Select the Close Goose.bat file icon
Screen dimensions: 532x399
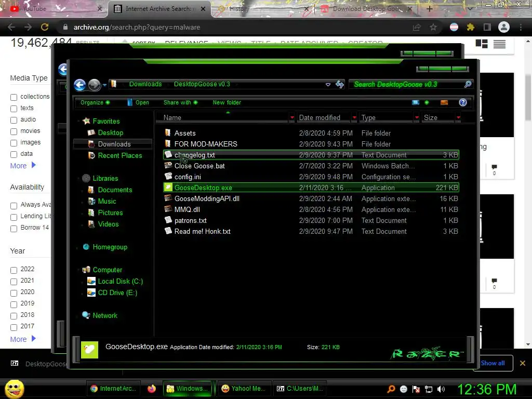point(168,166)
